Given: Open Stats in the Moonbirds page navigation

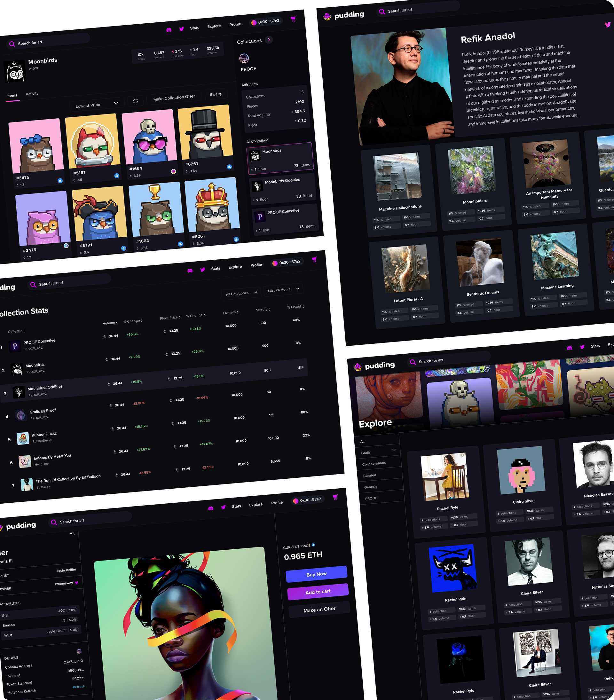Looking at the screenshot, I should tap(194, 28).
